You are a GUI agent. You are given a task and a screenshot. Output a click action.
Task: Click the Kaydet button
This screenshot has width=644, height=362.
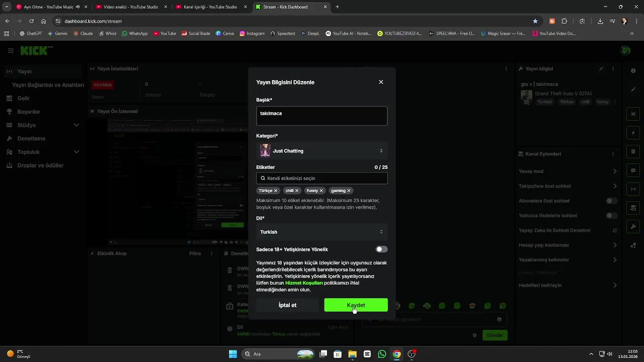(x=356, y=305)
